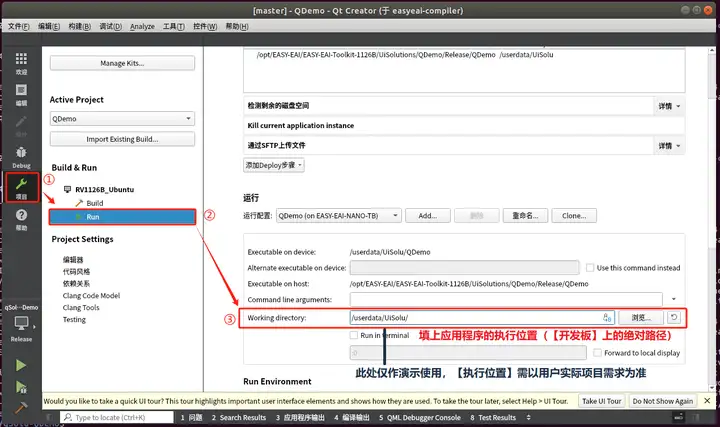Start debugging with play-bug icon
The image size is (720, 427).
click(x=21, y=387)
